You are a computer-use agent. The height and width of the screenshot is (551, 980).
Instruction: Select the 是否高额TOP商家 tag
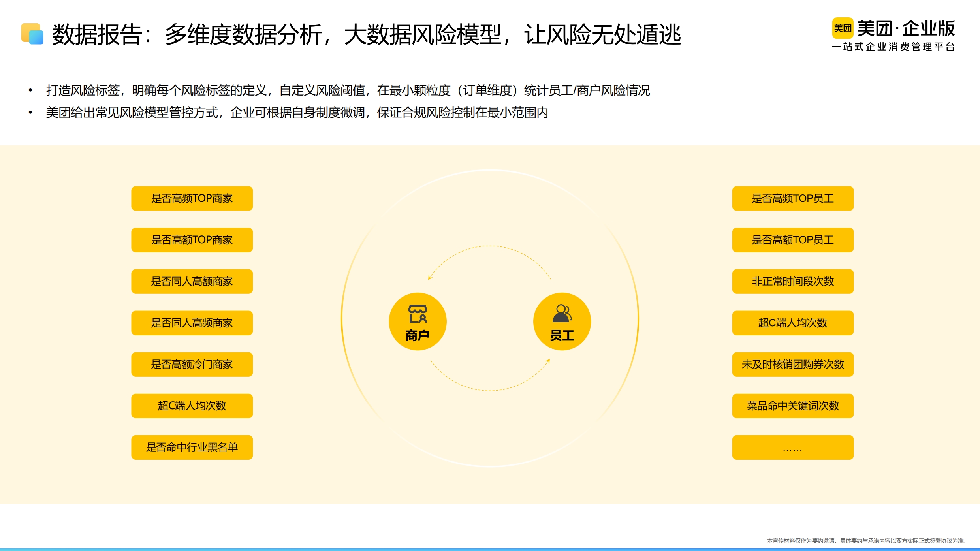pos(192,240)
